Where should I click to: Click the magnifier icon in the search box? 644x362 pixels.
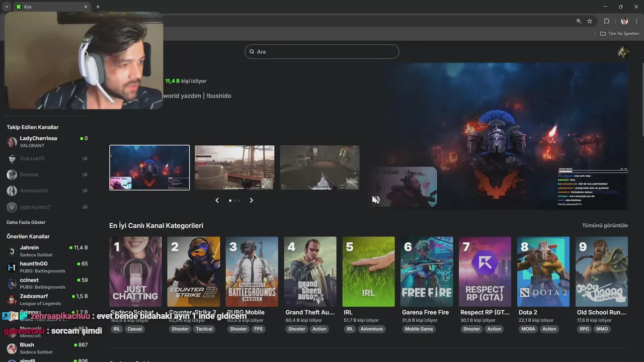pyautogui.click(x=252, y=52)
